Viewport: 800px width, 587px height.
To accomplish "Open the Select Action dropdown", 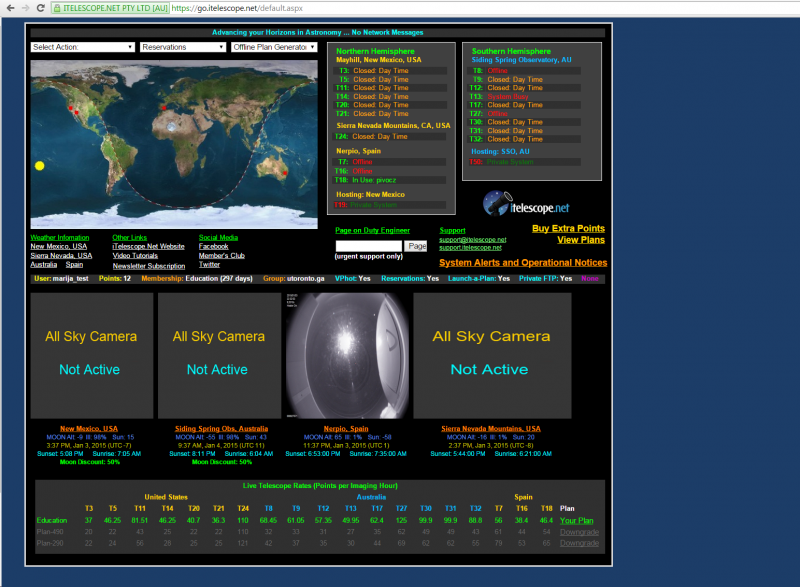I will point(83,47).
